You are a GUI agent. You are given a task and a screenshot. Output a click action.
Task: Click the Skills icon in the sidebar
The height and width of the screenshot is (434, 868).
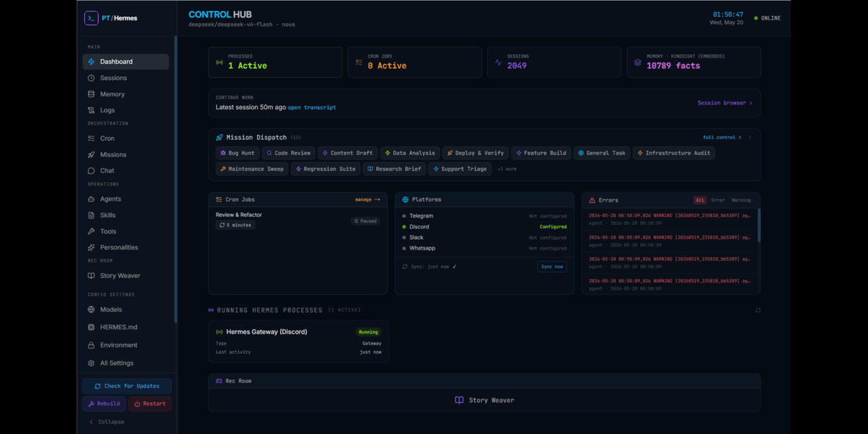pyautogui.click(x=92, y=216)
